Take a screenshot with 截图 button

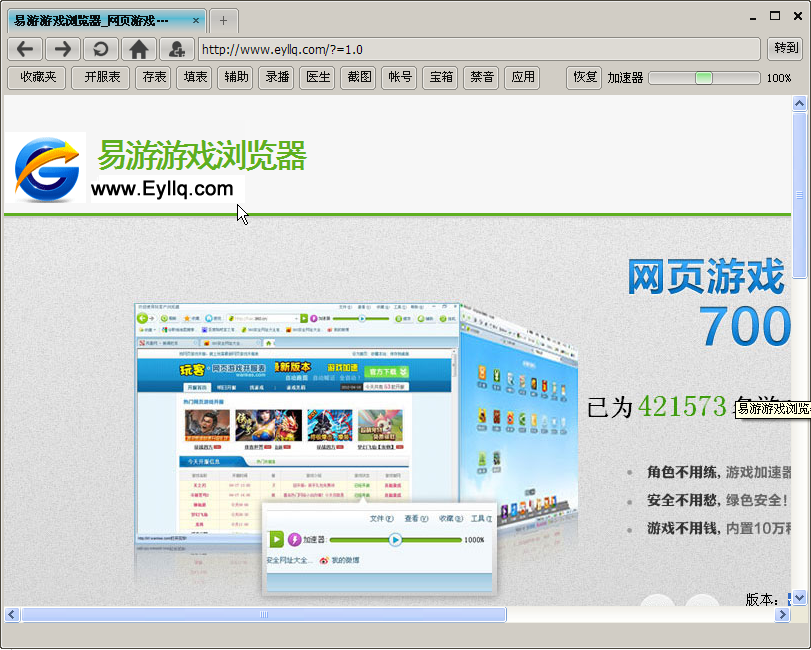tap(358, 78)
